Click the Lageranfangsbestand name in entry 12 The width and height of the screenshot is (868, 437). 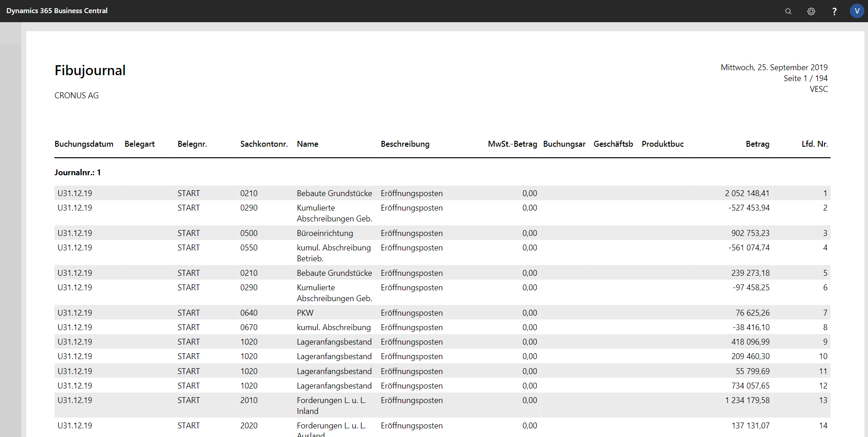334,386
